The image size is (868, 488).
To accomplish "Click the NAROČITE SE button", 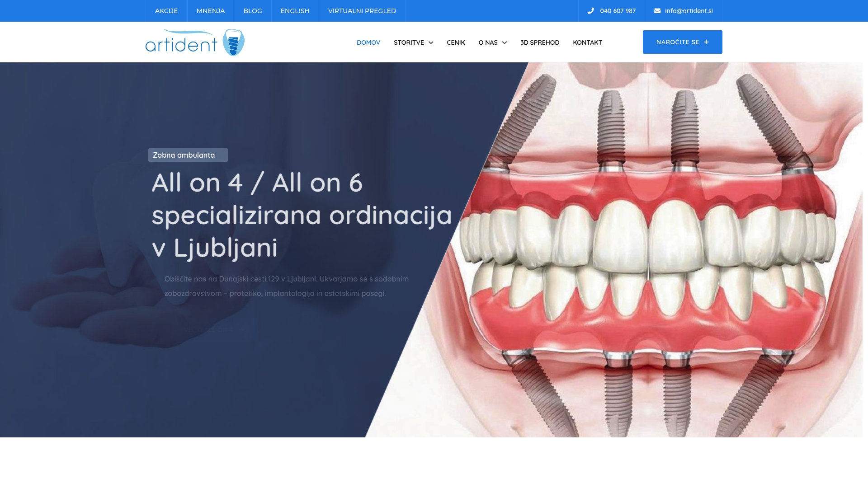I will (682, 42).
